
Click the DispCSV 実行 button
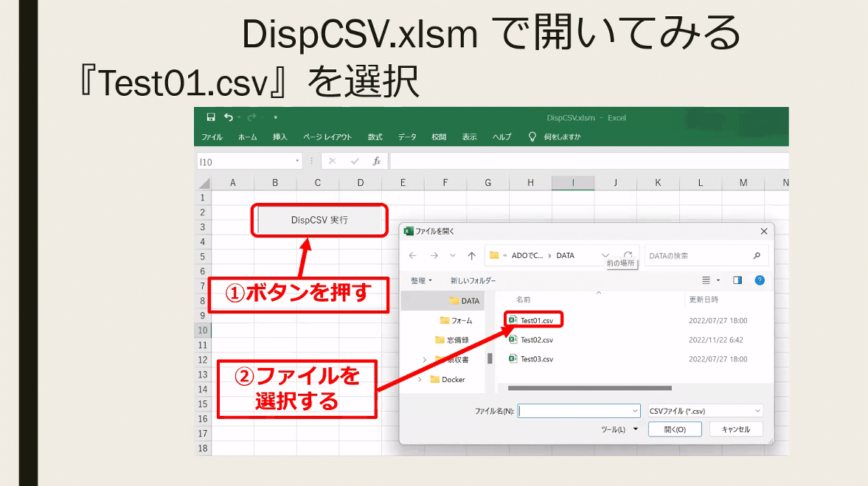coord(319,220)
